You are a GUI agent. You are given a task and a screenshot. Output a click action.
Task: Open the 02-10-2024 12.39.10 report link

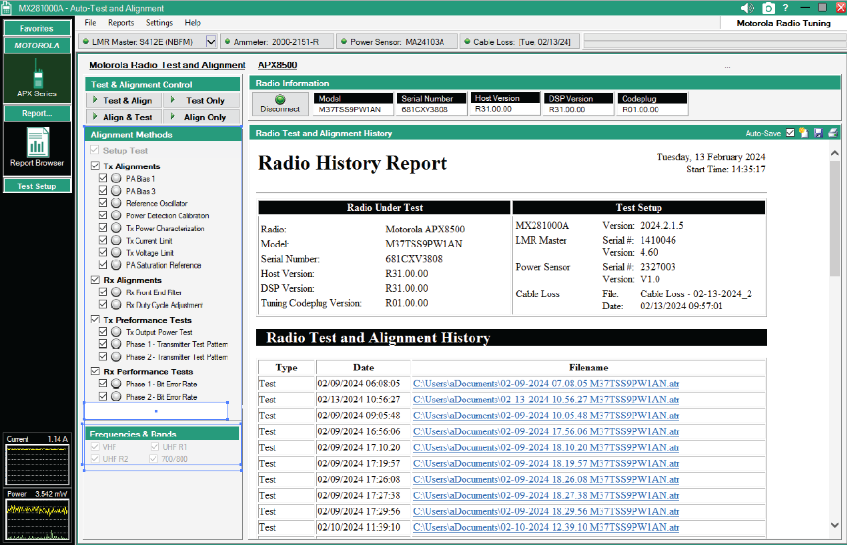coord(546,527)
